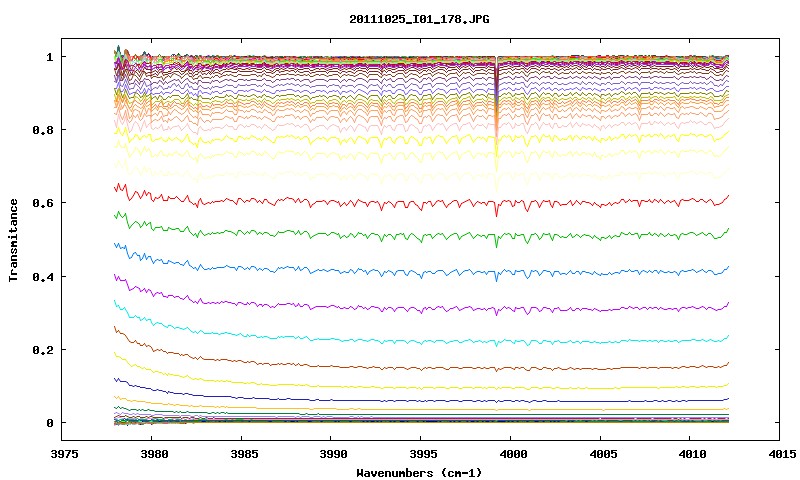Click the plot title 20111025_I01_178.JPG
The image size is (800, 480).
click(419, 19)
